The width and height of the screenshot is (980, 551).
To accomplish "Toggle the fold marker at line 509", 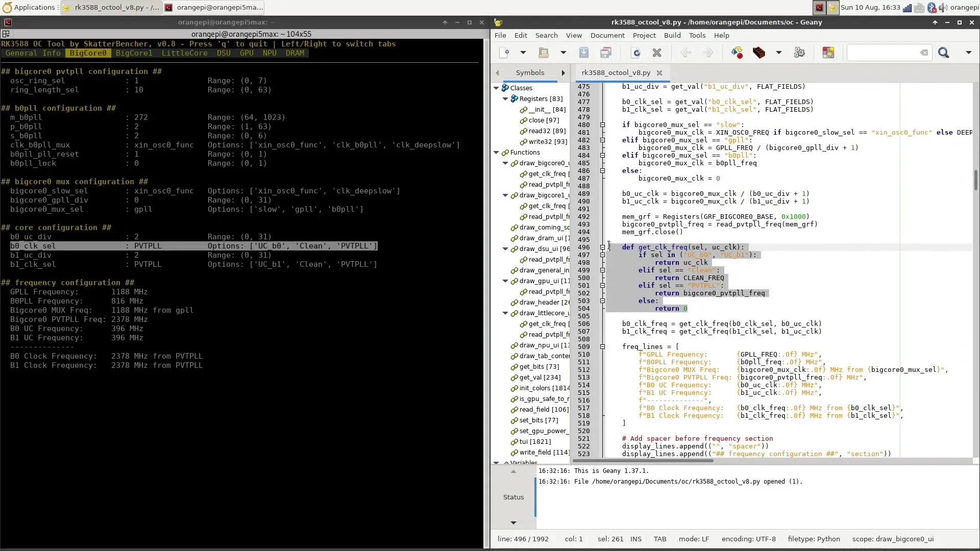I will pyautogui.click(x=602, y=347).
